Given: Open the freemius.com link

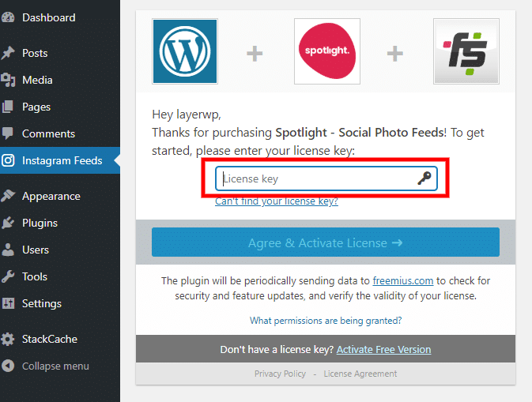Looking at the screenshot, I should click(x=402, y=281).
